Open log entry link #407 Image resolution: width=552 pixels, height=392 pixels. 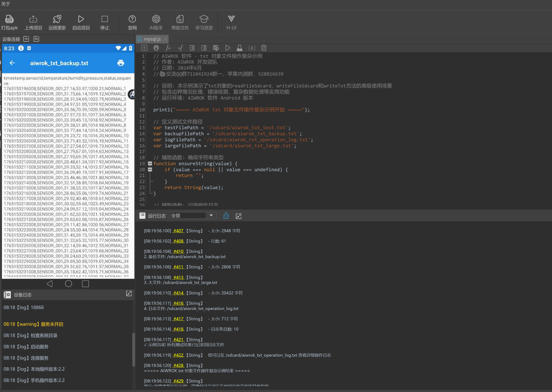(x=178, y=231)
